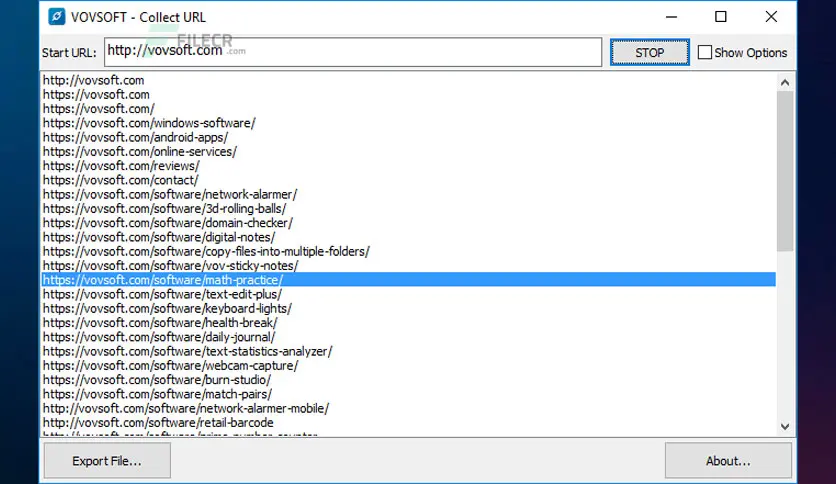Click the VOVSOFT app icon in title bar
Viewport: 836px width, 484px height.
tap(56, 17)
